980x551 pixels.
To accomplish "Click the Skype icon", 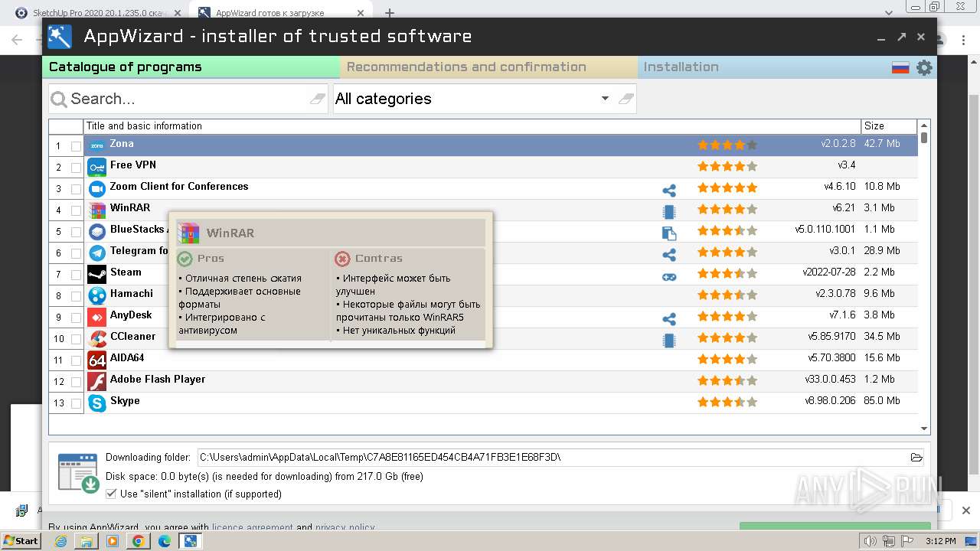I will pyautogui.click(x=96, y=403).
